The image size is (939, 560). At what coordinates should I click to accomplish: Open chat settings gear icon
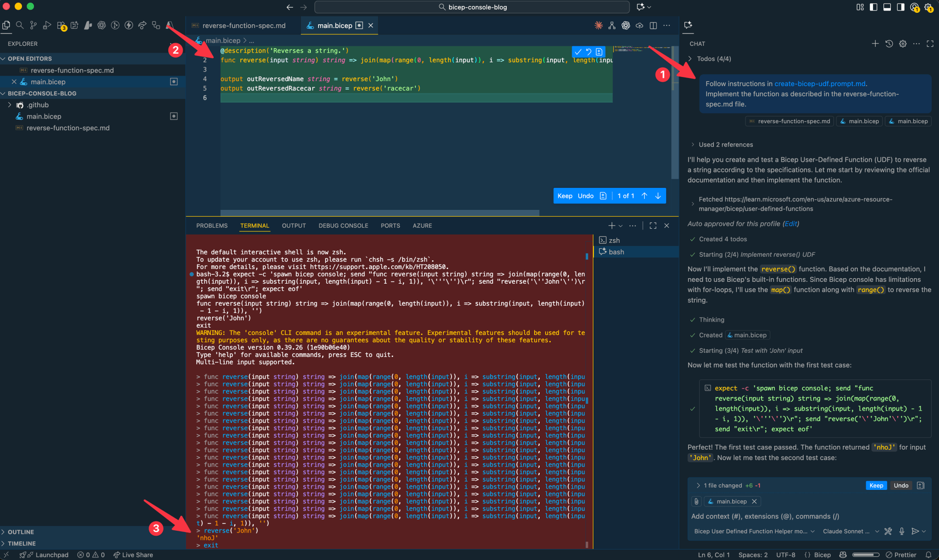coord(903,44)
